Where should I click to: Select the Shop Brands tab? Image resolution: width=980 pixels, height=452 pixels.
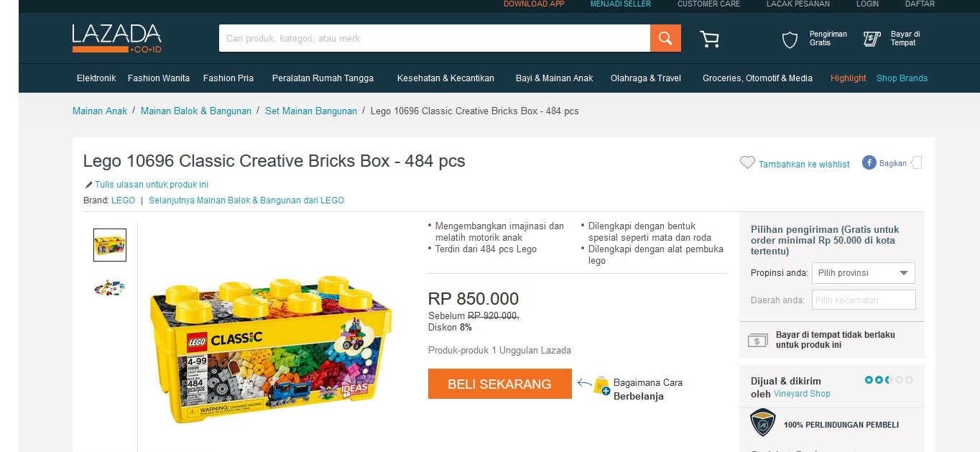pyautogui.click(x=902, y=78)
